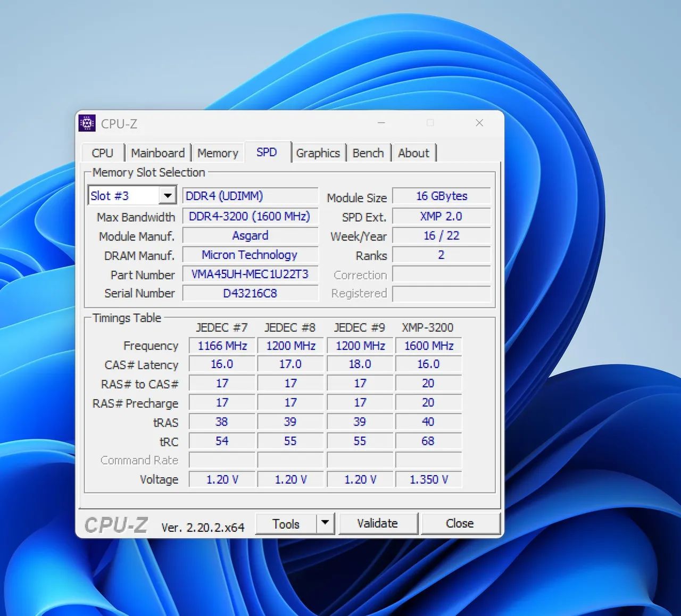The height and width of the screenshot is (616, 681).
Task: Click the 16 GBytes module size value
Action: pyautogui.click(x=442, y=196)
